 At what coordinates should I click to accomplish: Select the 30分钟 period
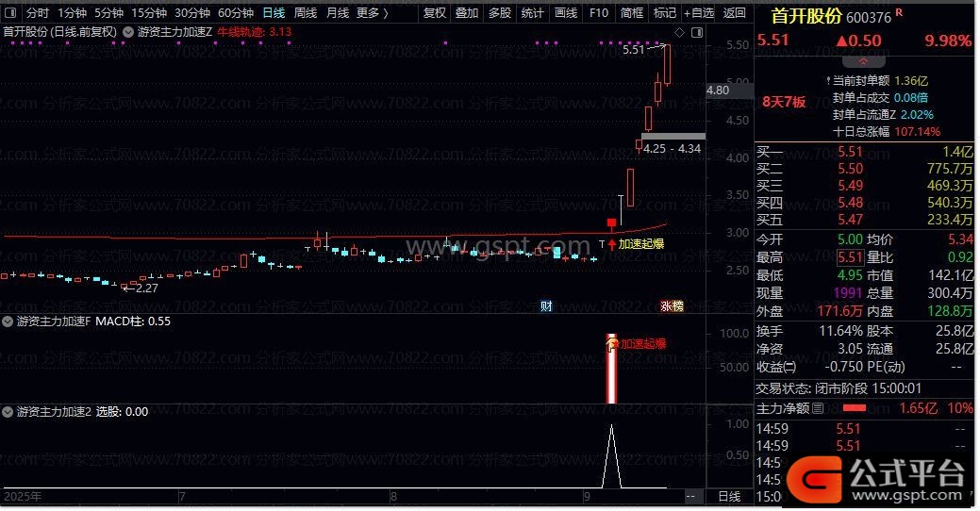click(x=191, y=12)
